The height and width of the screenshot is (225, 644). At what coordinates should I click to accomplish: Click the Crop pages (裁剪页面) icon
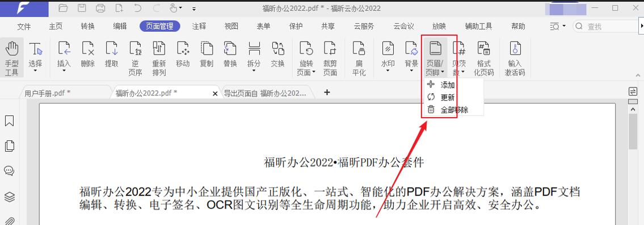pos(330,49)
